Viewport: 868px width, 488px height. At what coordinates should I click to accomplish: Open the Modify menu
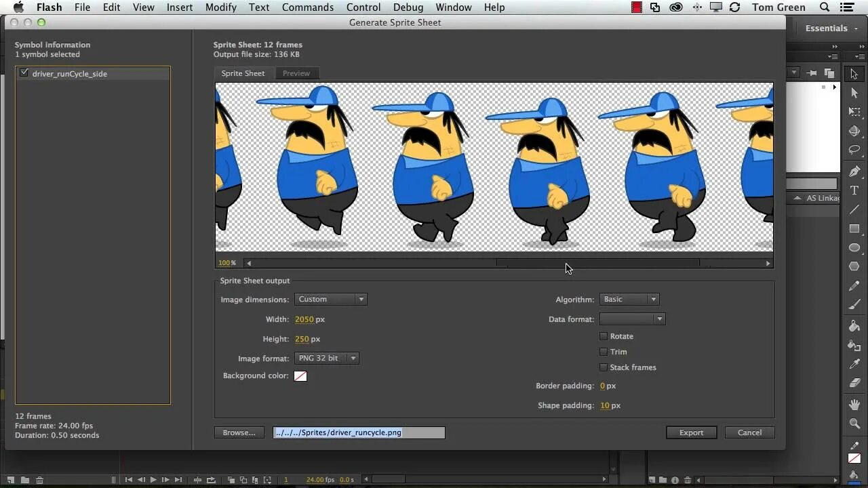pos(221,7)
